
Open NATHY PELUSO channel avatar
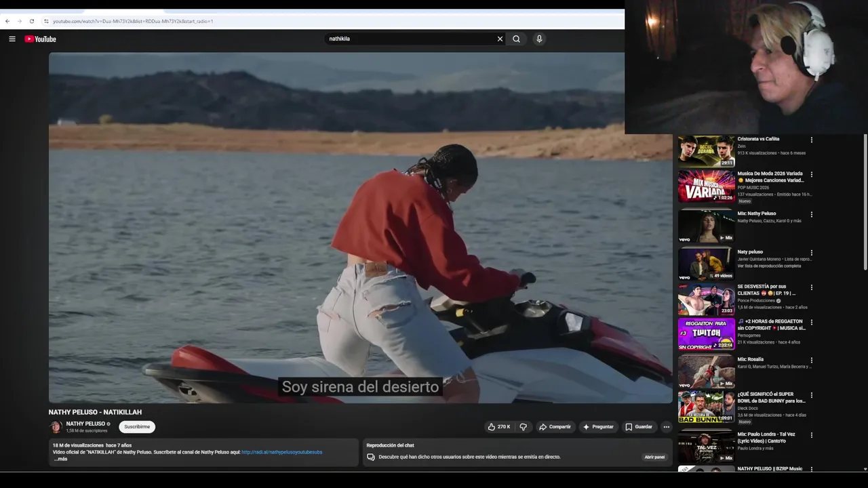pos(56,427)
